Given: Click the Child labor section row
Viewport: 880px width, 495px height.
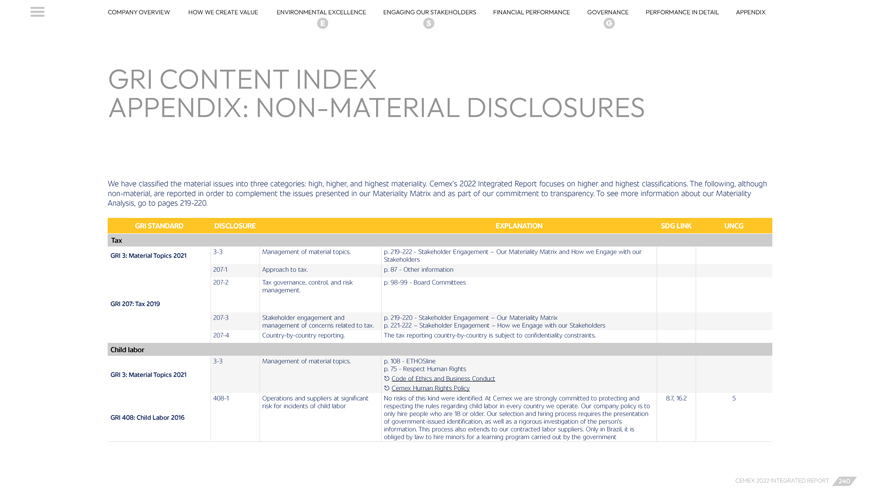Looking at the screenshot, I should 440,350.
